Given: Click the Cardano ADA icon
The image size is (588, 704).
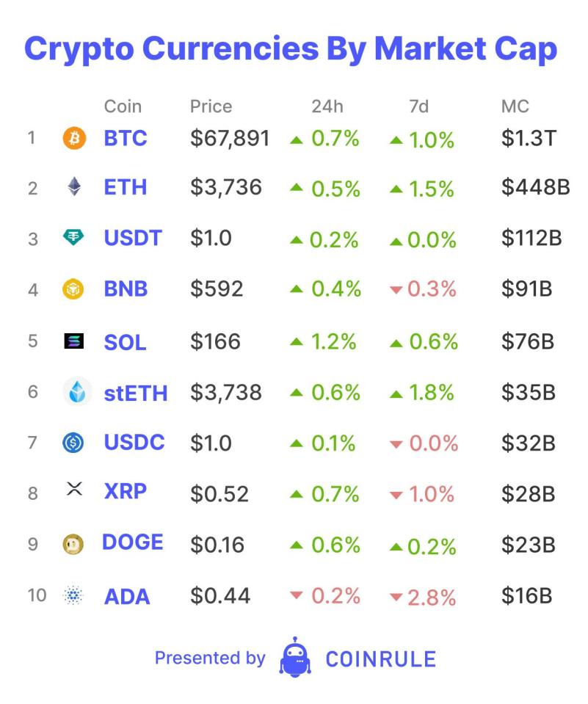Looking at the screenshot, I should [74, 595].
